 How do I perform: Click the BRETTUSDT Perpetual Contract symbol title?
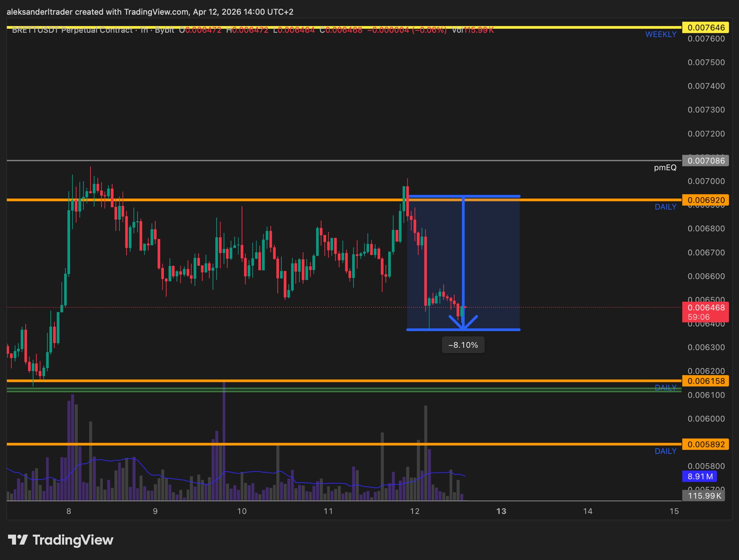click(x=72, y=30)
